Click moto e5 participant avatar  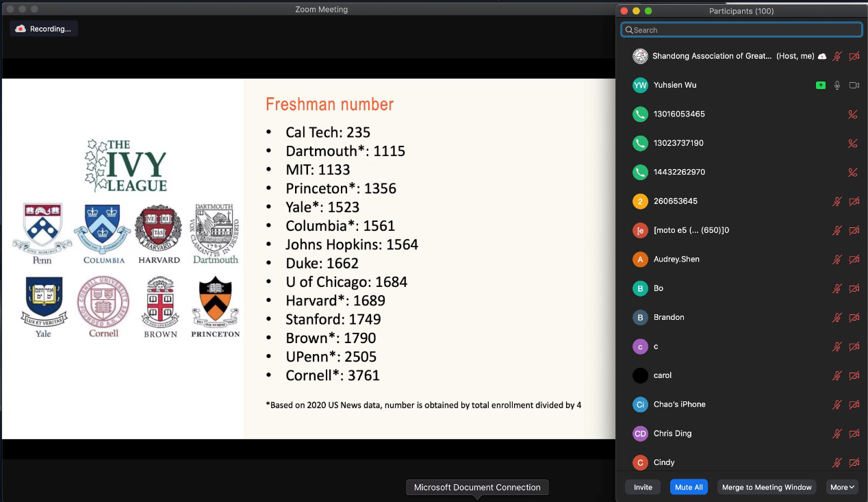coord(640,230)
